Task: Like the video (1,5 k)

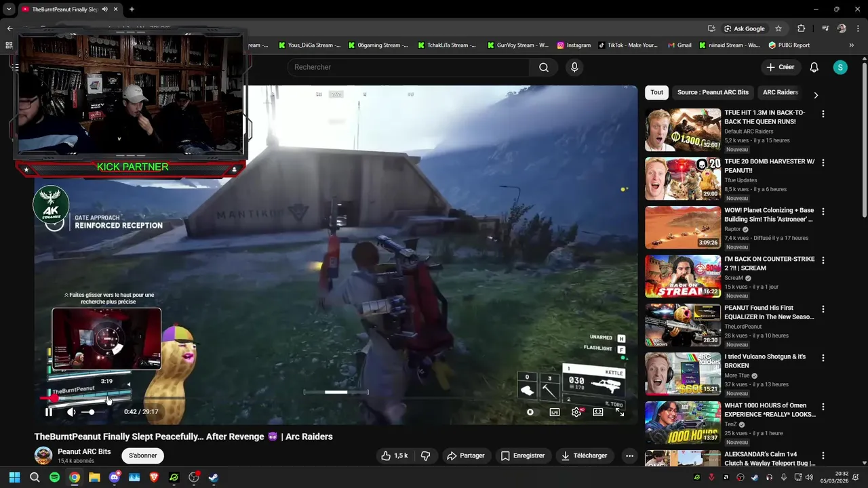Action: (395, 455)
